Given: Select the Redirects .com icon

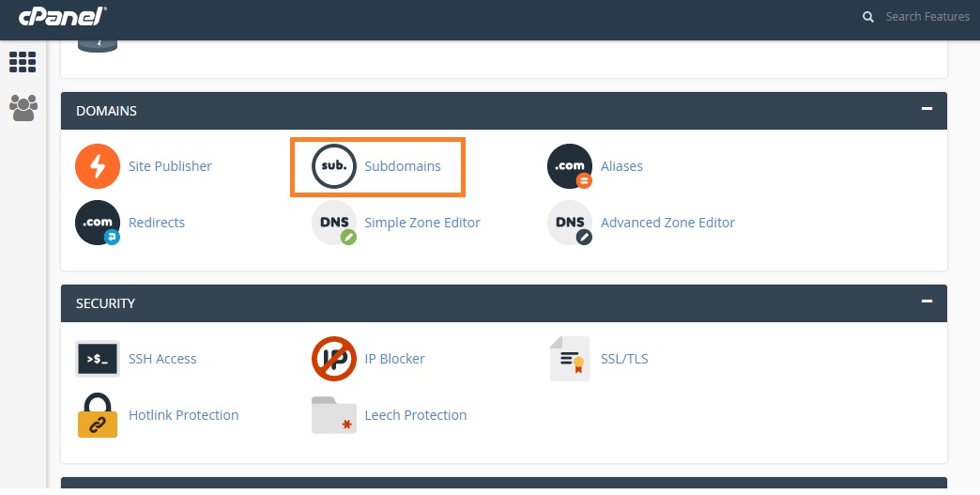Looking at the screenshot, I should pyautogui.click(x=98, y=223).
